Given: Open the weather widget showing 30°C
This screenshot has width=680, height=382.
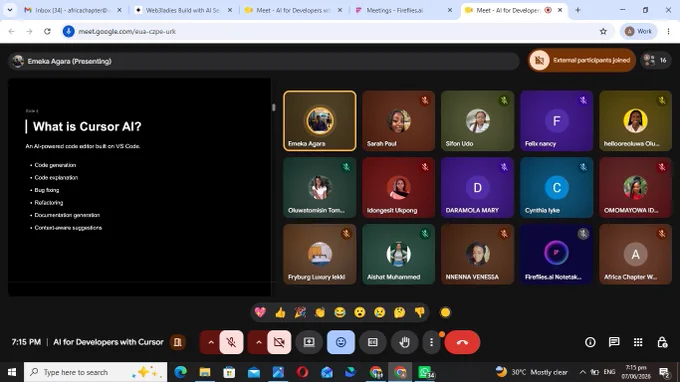Looking at the screenshot, I should (x=532, y=372).
